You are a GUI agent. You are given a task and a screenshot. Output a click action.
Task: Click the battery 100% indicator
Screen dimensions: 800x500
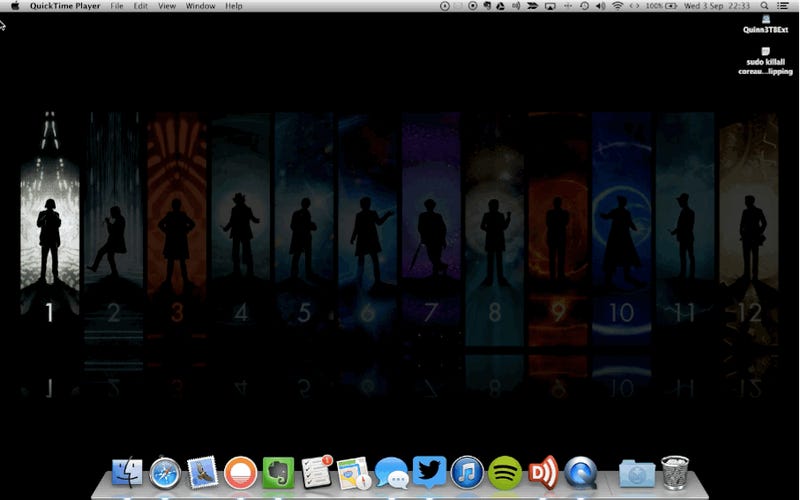pyautogui.click(x=661, y=6)
